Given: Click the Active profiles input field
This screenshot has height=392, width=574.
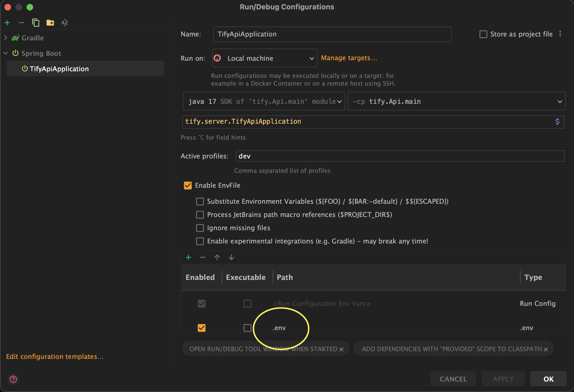Looking at the screenshot, I should (400, 156).
